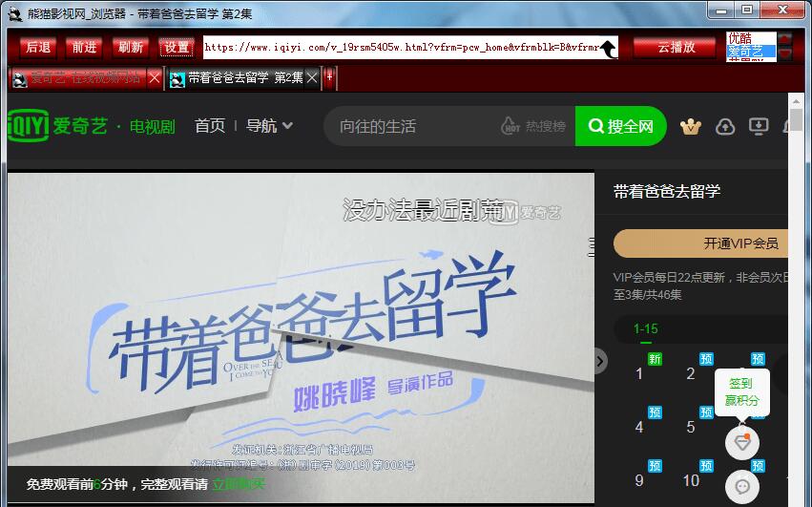Select 优酷 in the site list

pyautogui.click(x=740, y=38)
